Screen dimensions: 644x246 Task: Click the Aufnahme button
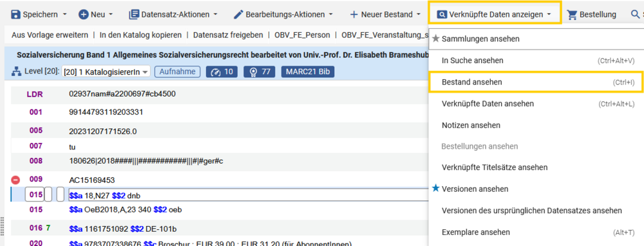(x=178, y=72)
